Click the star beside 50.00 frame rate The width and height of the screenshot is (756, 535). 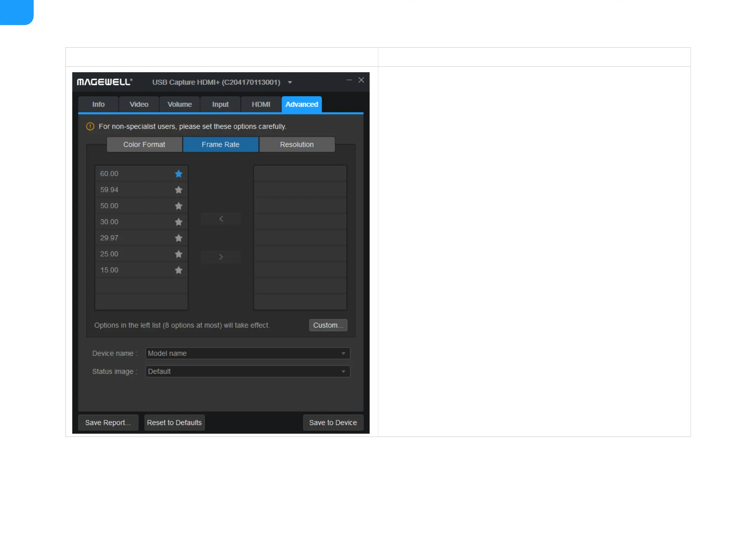tap(179, 206)
